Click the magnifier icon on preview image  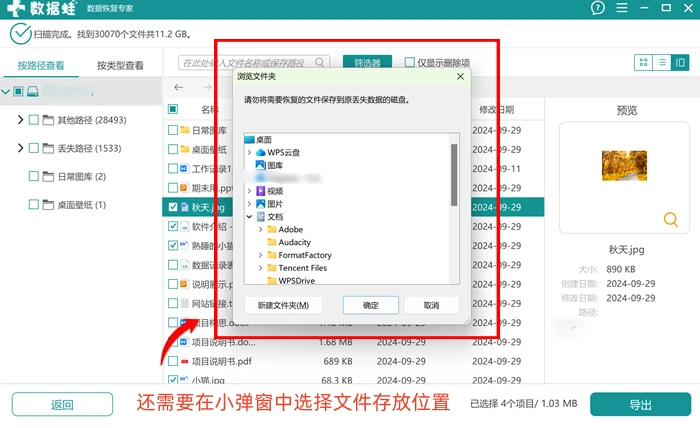pyautogui.click(x=671, y=219)
